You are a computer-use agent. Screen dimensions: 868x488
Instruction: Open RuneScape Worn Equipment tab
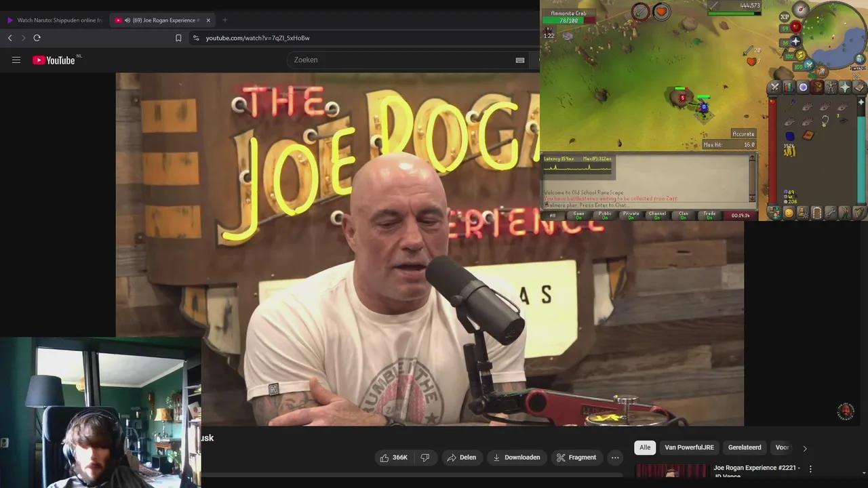[831, 87]
